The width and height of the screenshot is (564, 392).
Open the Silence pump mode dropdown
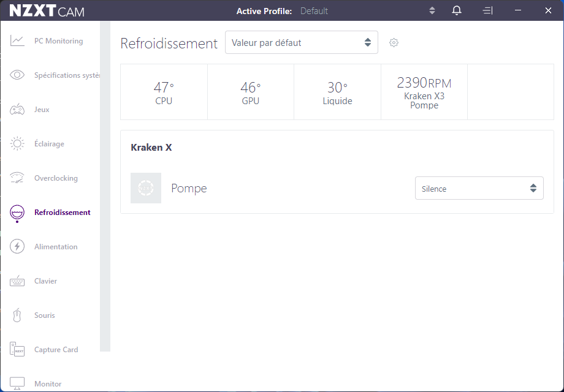[x=479, y=189]
